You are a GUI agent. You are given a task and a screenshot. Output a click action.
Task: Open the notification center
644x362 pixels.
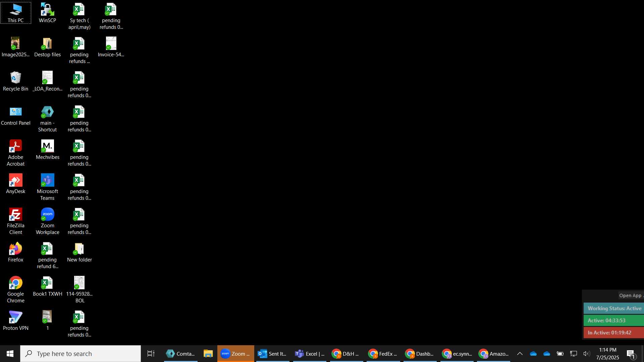[631, 354]
